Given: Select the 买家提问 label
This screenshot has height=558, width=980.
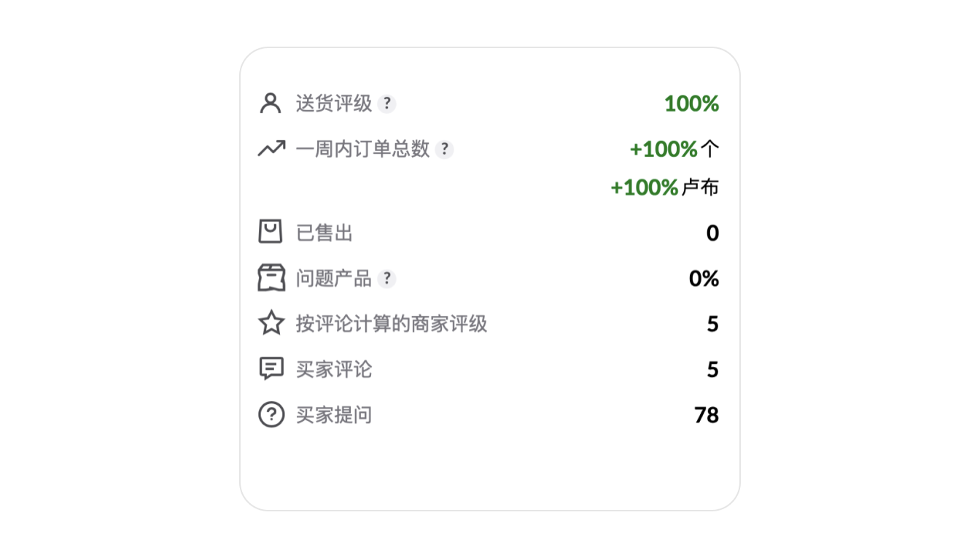Looking at the screenshot, I should point(332,414).
